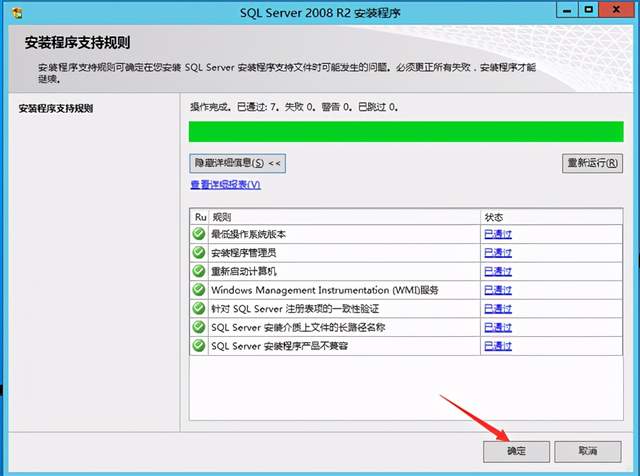
Task: Click the SQL Server setup title bar icon
Action: (x=18, y=13)
